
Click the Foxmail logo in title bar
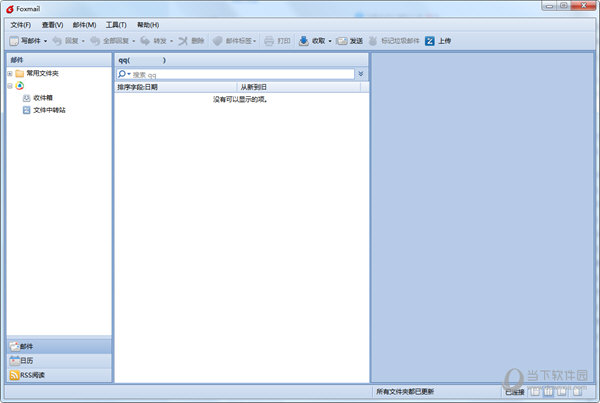point(10,9)
